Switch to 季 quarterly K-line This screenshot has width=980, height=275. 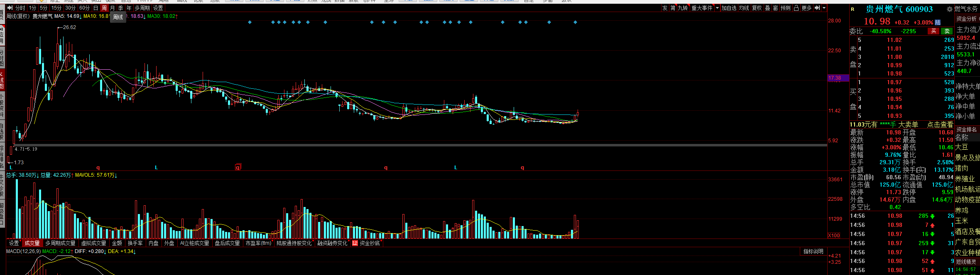120,8
